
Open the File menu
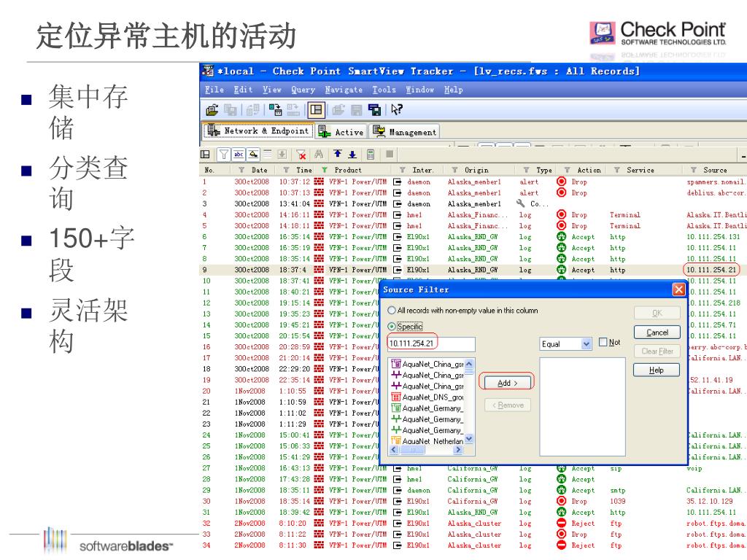[214, 90]
